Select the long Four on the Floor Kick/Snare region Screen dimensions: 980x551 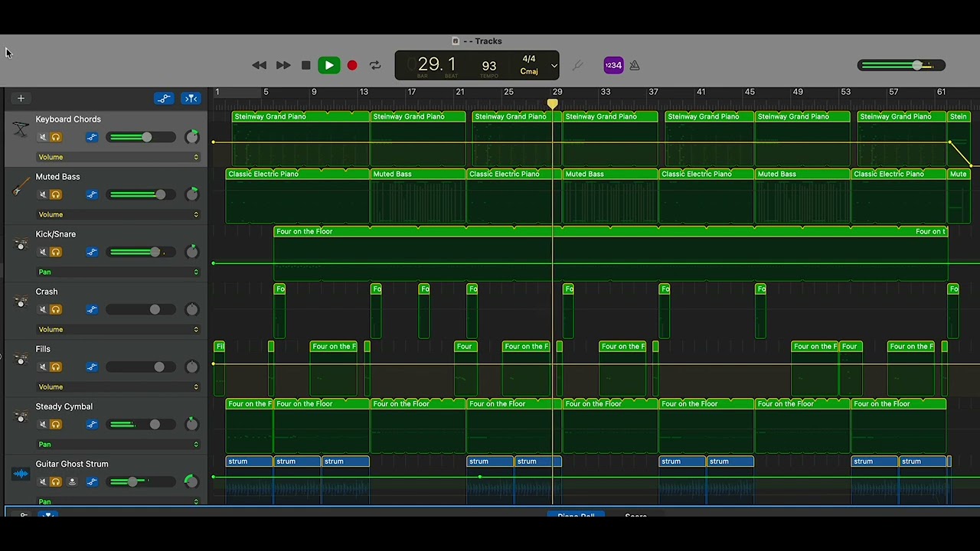pos(611,254)
